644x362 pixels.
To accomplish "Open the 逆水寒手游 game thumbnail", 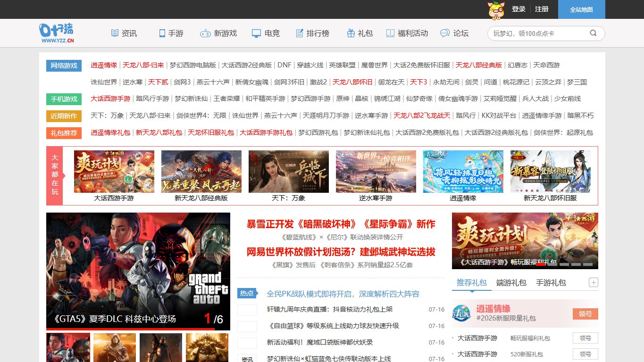I will coord(376,172).
